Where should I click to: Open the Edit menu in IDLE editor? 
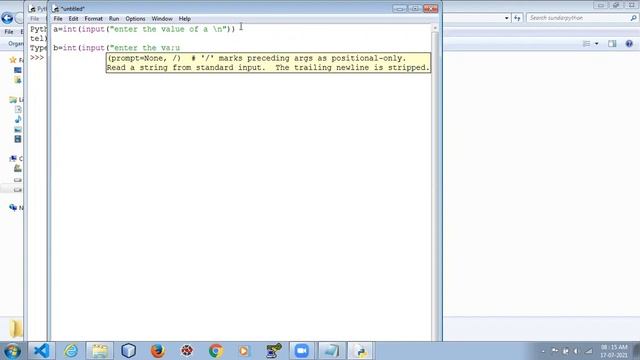(x=73, y=19)
